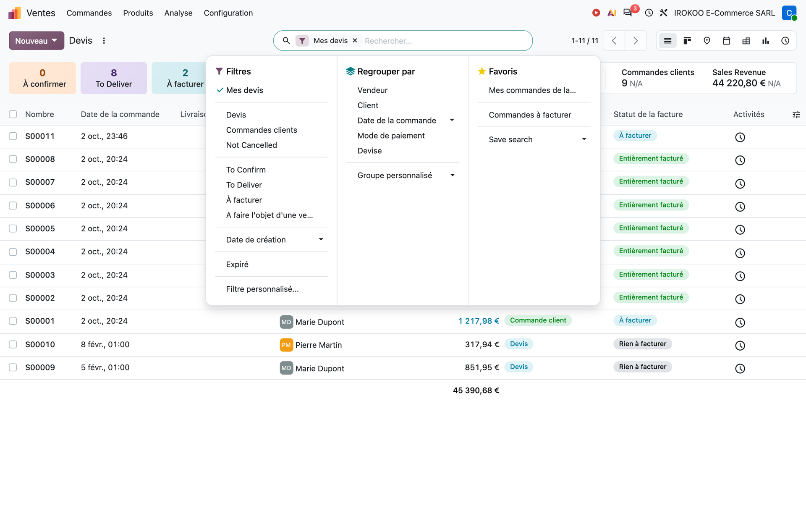The image size is (806, 532).
Task: Open activity clock for S00009 row
Action: (740, 368)
